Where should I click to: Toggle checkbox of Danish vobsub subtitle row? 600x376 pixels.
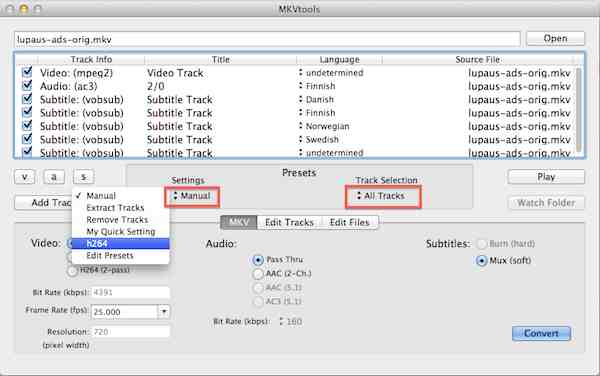(x=27, y=99)
